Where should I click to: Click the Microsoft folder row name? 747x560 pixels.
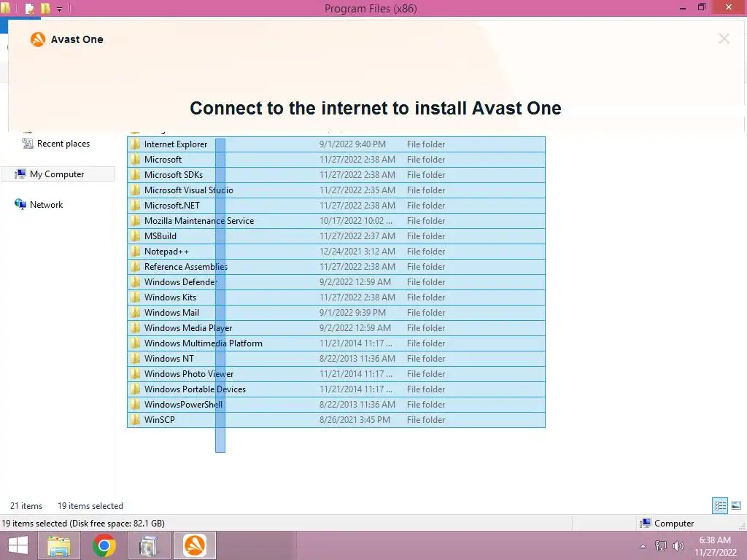coord(163,160)
